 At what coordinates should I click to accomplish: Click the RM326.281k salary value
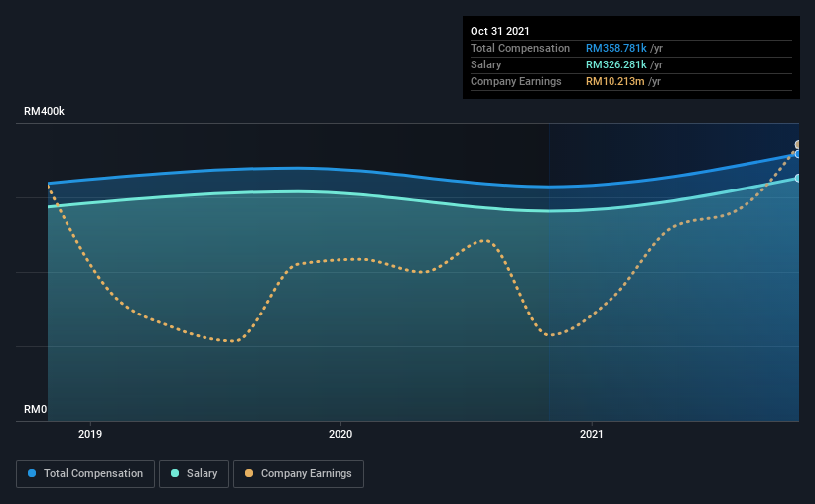[x=615, y=64]
